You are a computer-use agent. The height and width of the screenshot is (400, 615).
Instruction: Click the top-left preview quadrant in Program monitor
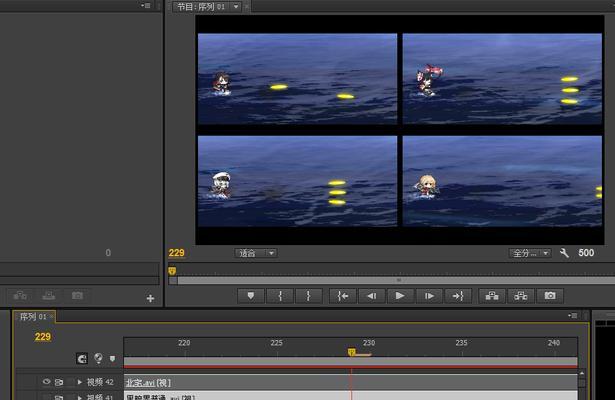(x=297, y=79)
